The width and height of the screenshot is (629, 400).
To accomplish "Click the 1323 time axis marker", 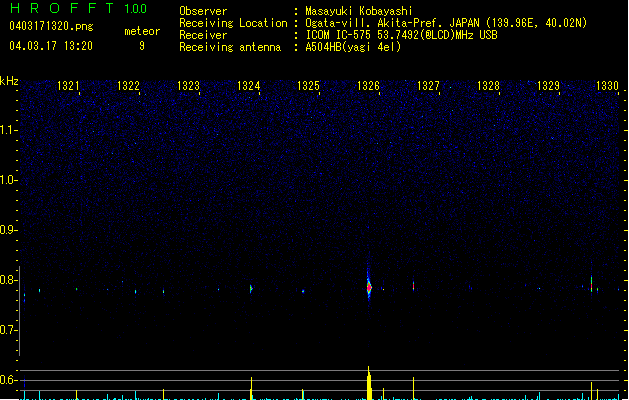I will pyautogui.click(x=188, y=85).
